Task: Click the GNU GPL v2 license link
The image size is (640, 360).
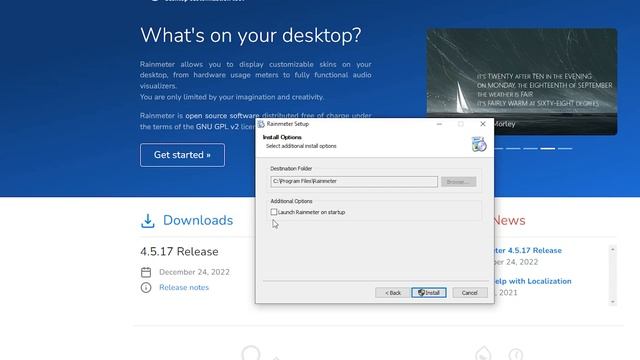Action: click(217, 127)
